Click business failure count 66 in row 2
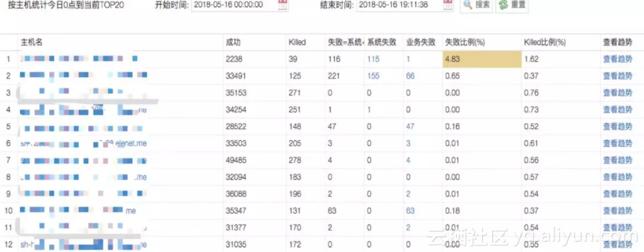 click(x=410, y=76)
